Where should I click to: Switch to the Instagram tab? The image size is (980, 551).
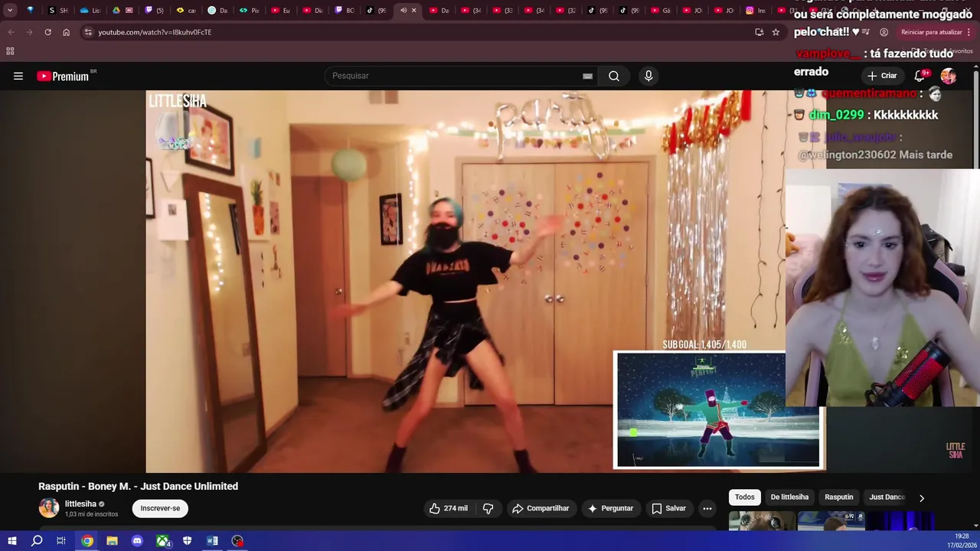click(x=756, y=11)
